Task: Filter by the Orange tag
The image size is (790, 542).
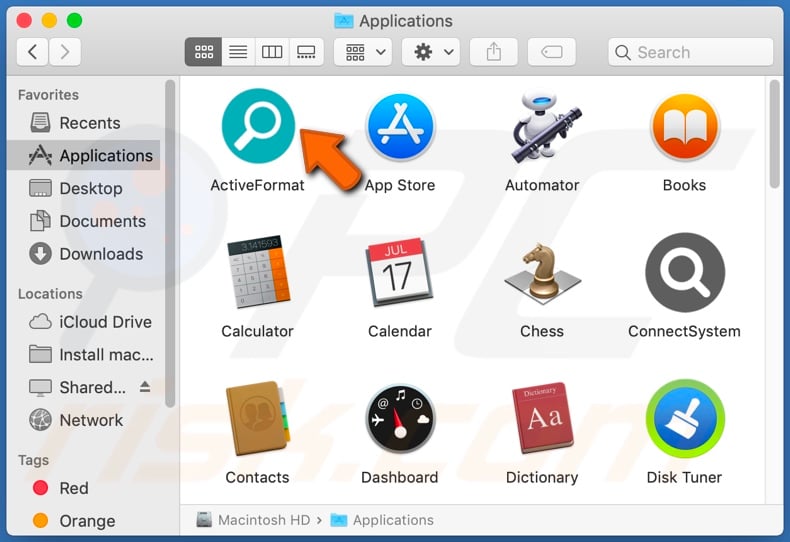Action: tap(84, 521)
